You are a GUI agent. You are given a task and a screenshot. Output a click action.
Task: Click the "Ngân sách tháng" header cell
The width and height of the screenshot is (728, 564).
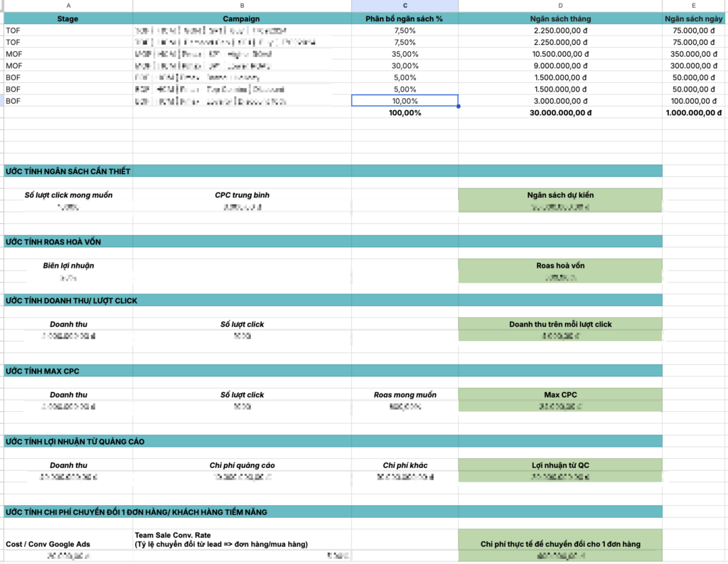(560, 18)
